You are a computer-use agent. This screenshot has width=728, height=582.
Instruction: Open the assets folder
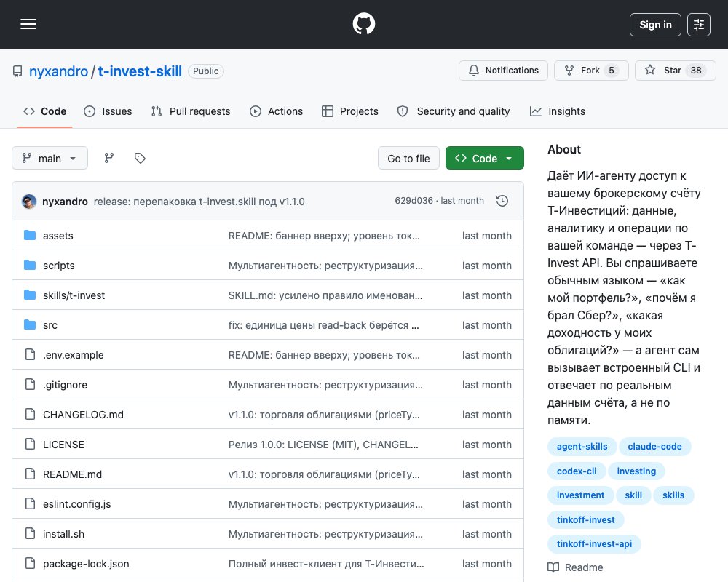point(58,236)
